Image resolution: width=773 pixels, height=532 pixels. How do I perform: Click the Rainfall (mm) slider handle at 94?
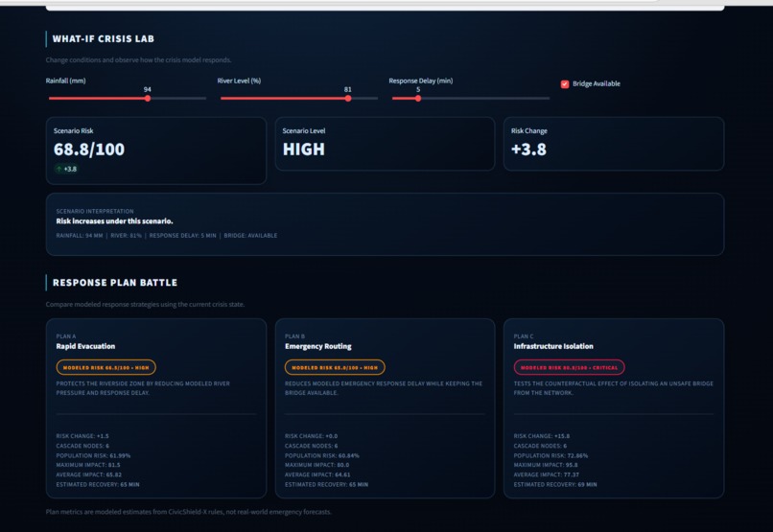pos(148,99)
